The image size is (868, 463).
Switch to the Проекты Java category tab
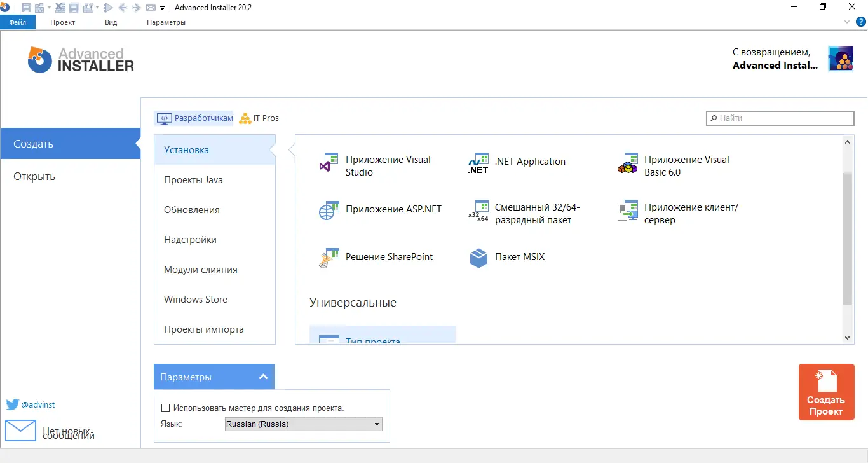[193, 180]
